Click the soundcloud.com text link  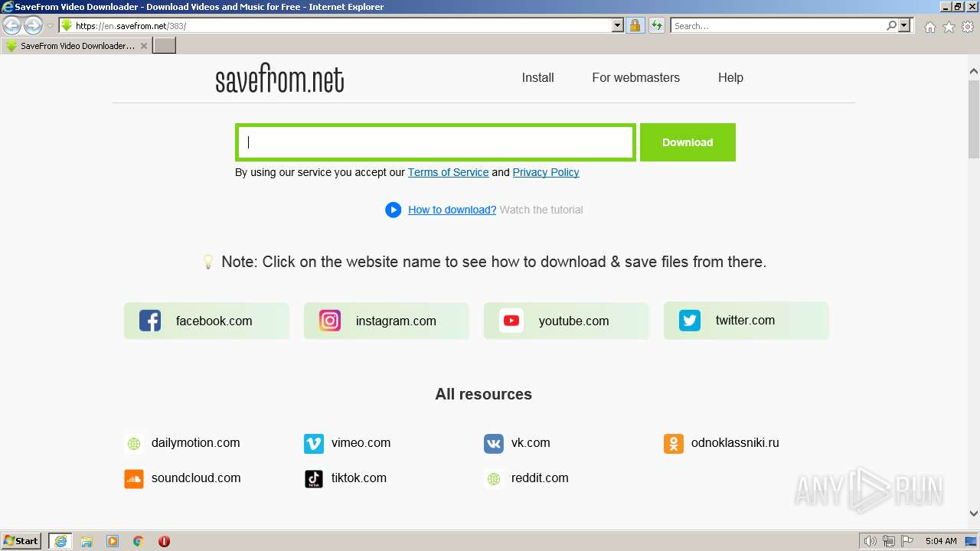(x=196, y=478)
